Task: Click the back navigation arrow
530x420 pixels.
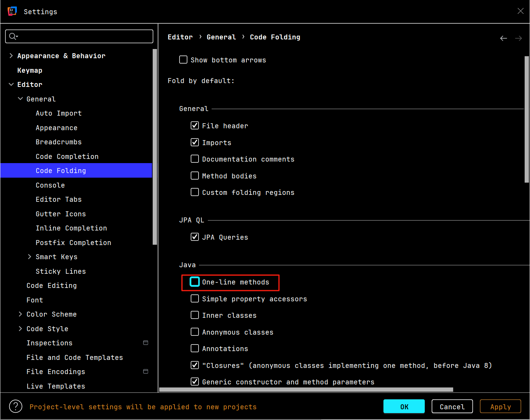Action: 504,38
